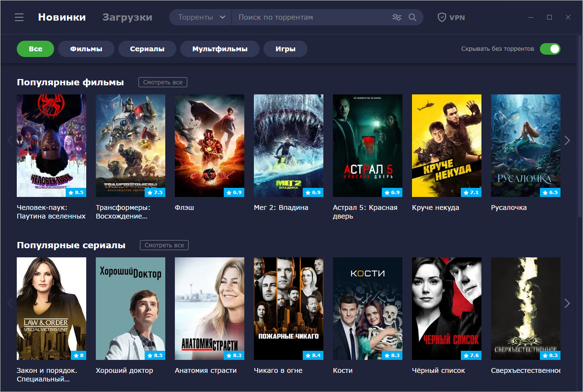
Task: Select the "Мультфильмы" filter
Action: (x=219, y=48)
